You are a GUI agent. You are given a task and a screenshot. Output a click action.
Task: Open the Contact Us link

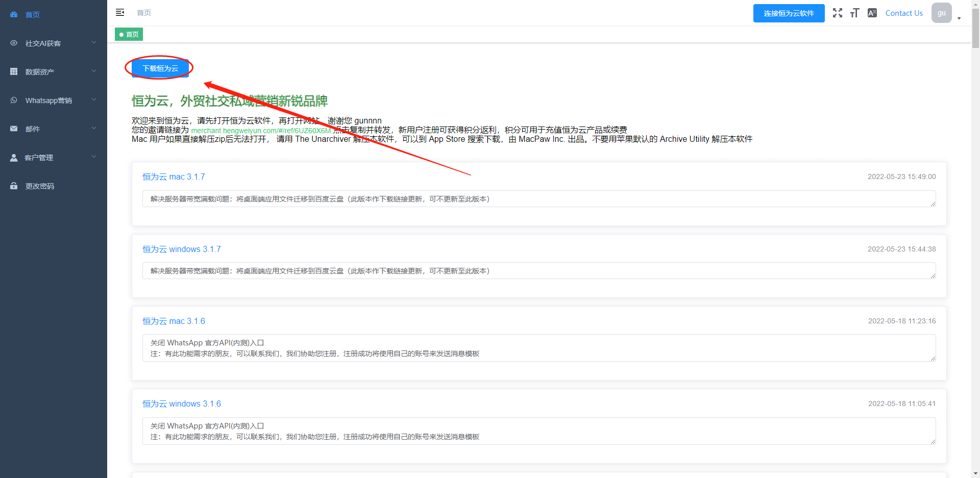coord(904,13)
